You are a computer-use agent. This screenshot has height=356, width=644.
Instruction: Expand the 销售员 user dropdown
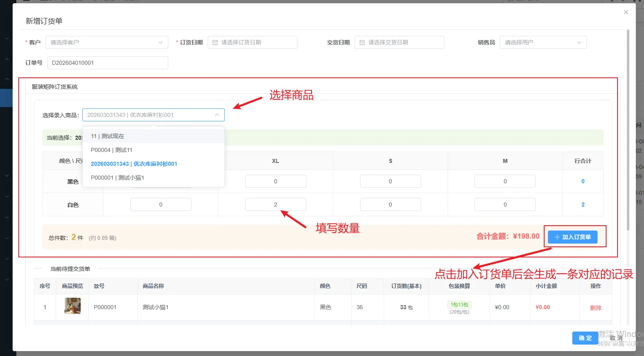[543, 42]
